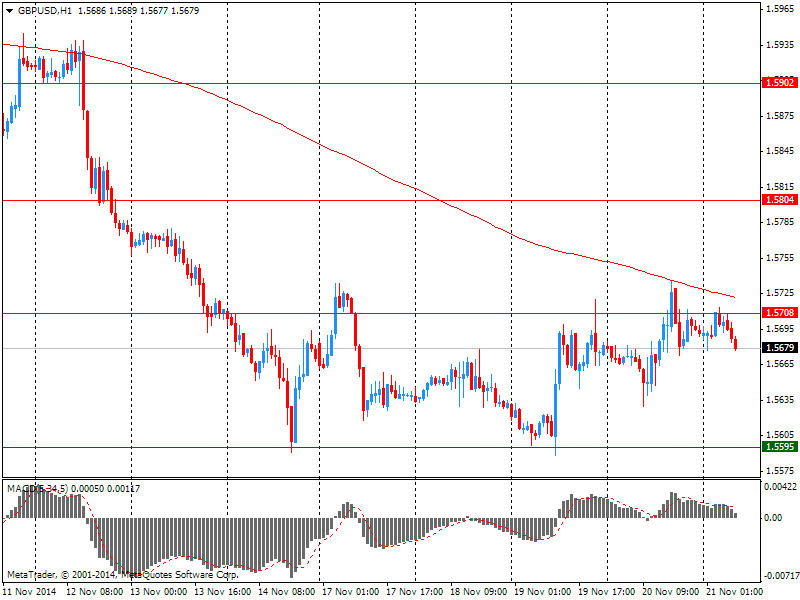The image size is (800, 600).
Task: Open the chart menu triangle beside GBPUSD,H1
Action: 9,11
